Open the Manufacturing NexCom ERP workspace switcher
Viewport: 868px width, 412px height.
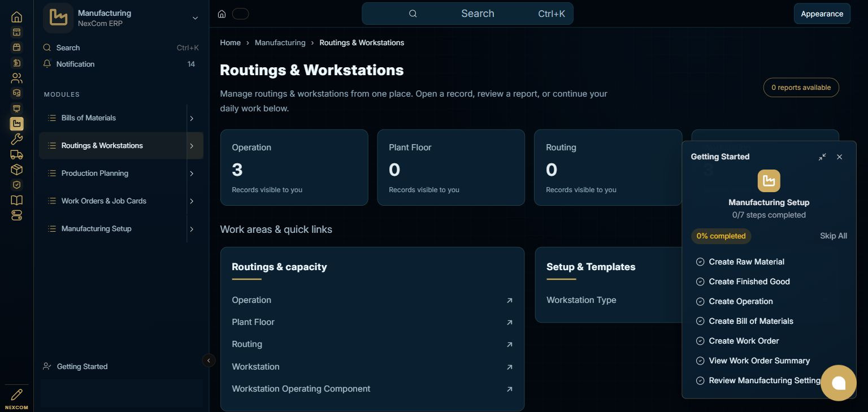point(121,18)
